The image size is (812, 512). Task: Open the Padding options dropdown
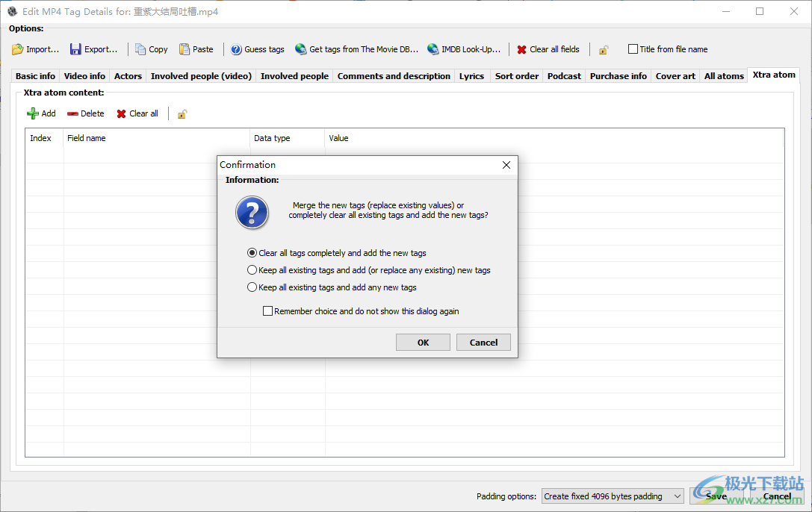coord(613,496)
